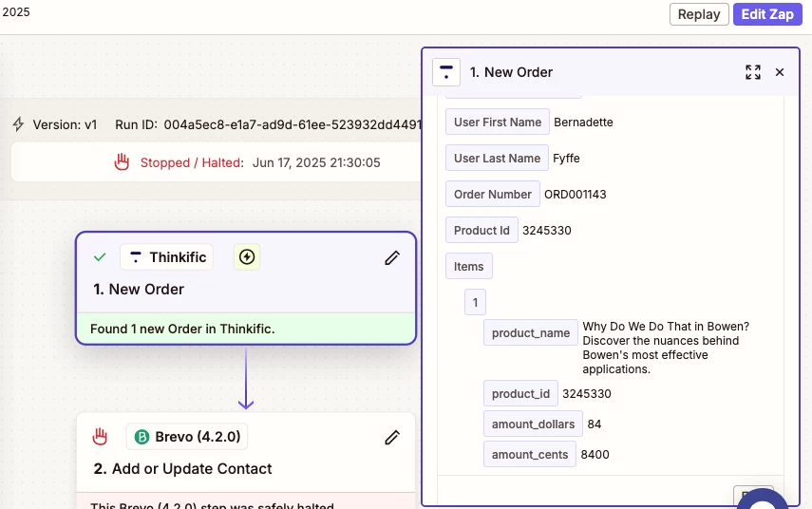Click the amount_dollars field label

pos(533,424)
